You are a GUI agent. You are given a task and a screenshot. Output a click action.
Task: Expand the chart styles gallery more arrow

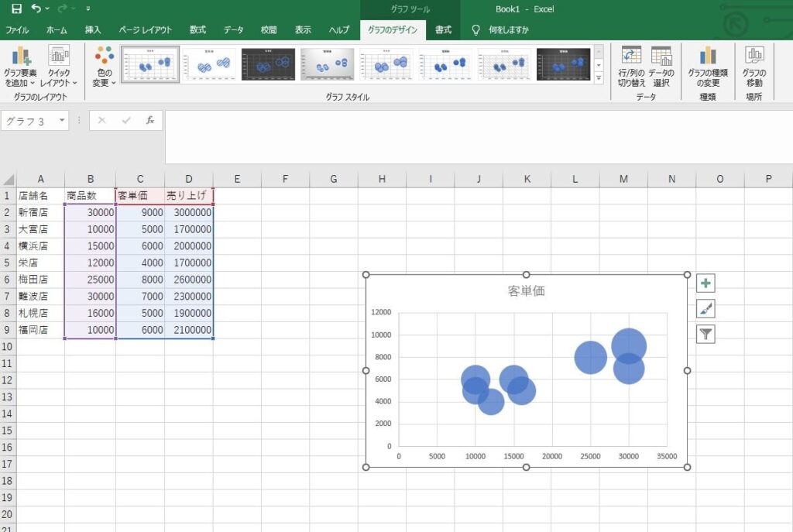tap(599, 78)
